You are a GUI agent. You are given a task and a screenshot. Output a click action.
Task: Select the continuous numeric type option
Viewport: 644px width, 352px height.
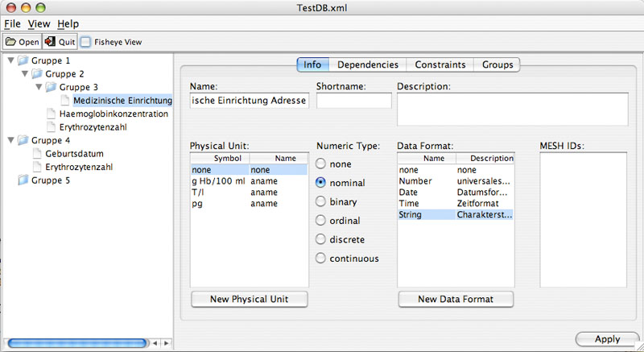pyautogui.click(x=320, y=258)
